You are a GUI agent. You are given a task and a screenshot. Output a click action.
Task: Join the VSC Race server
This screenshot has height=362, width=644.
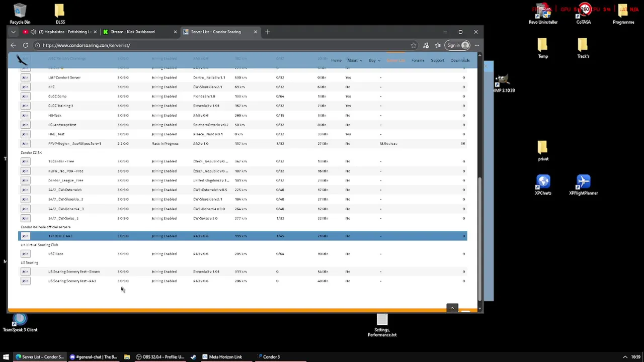[x=25, y=254]
